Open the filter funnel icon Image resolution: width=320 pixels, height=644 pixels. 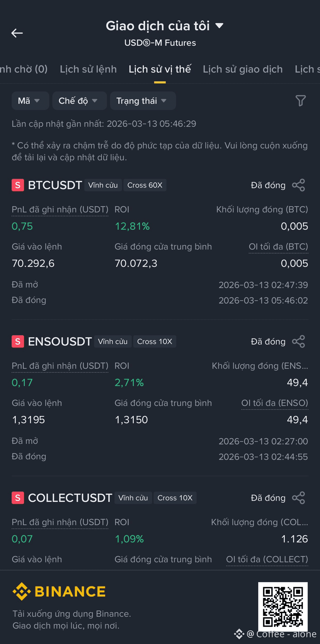coord(301,101)
